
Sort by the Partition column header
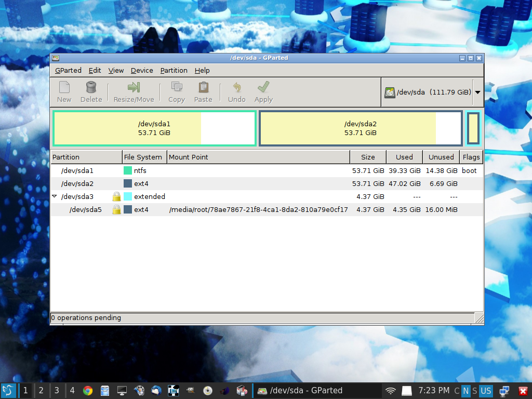point(86,157)
